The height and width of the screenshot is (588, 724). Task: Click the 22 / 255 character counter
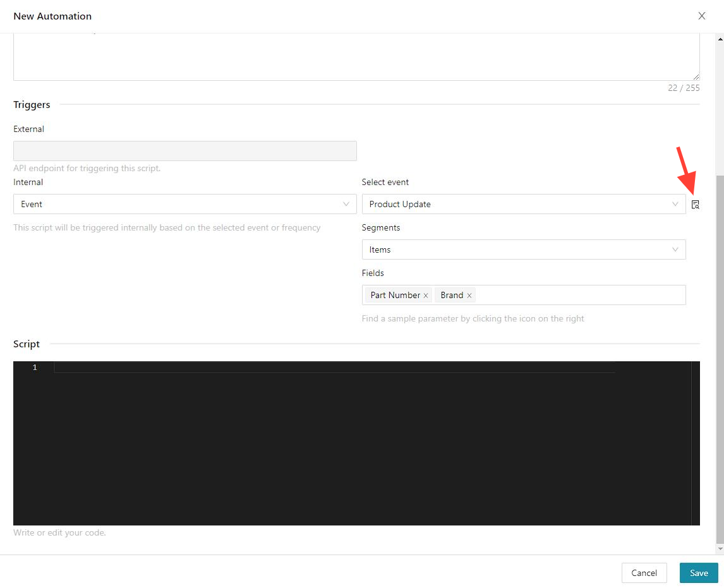(x=684, y=88)
